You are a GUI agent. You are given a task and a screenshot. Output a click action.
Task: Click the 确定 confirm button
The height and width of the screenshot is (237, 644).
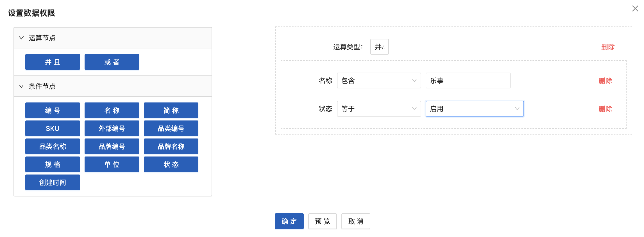[x=289, y=221]
